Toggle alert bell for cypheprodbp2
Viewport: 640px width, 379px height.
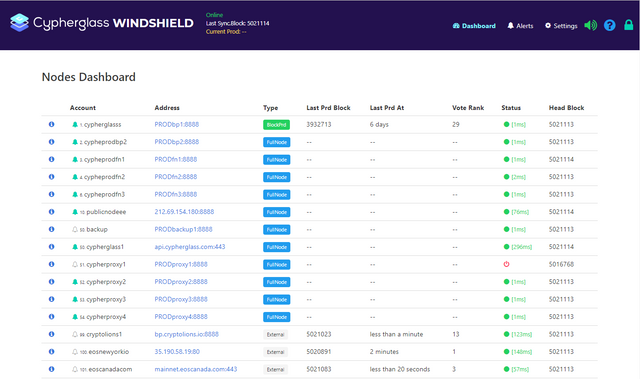click(75, 142)
